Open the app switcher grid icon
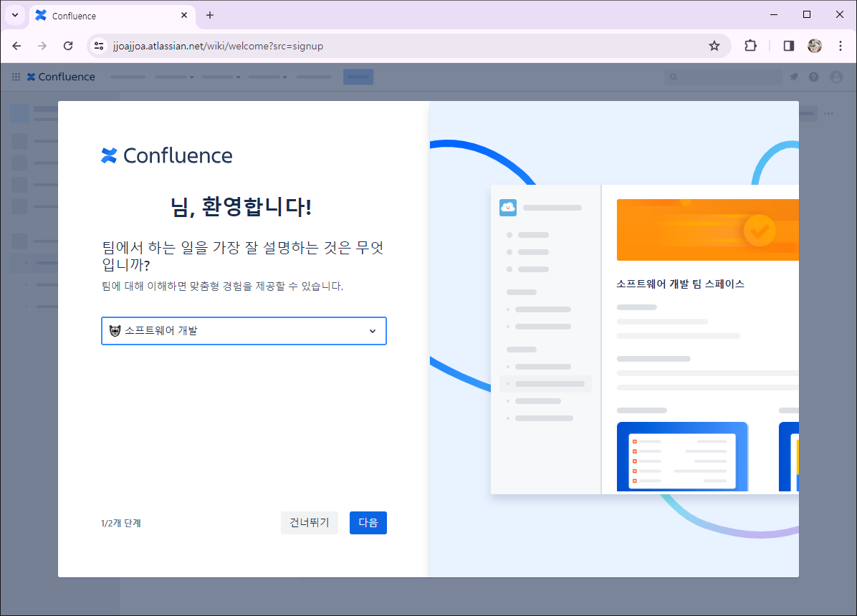The width and height of the screenshot is (857, 616). [16, 77]
